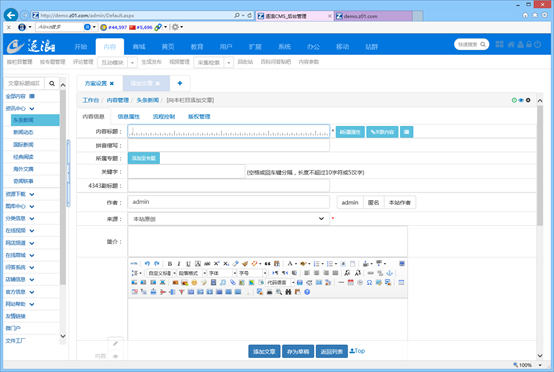The image size is (554, 372).
Task: Set author with the 匿名 button
Action: [x=373, y=202]
